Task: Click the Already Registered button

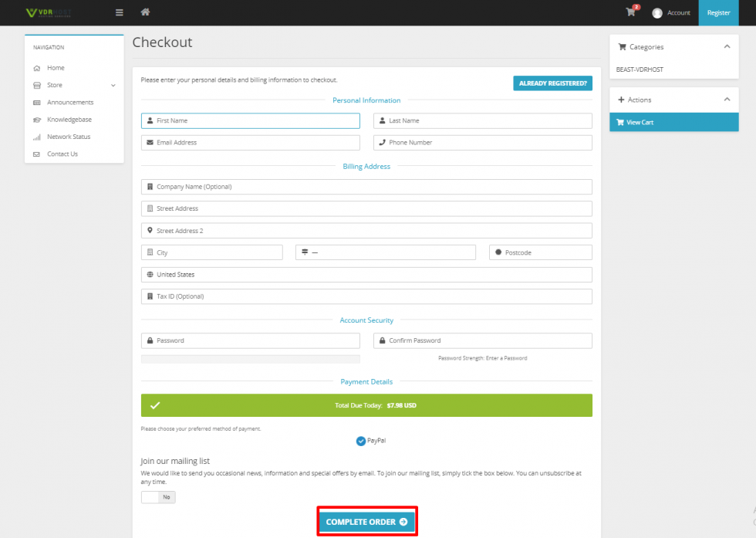Action: [x=552, y=83]
